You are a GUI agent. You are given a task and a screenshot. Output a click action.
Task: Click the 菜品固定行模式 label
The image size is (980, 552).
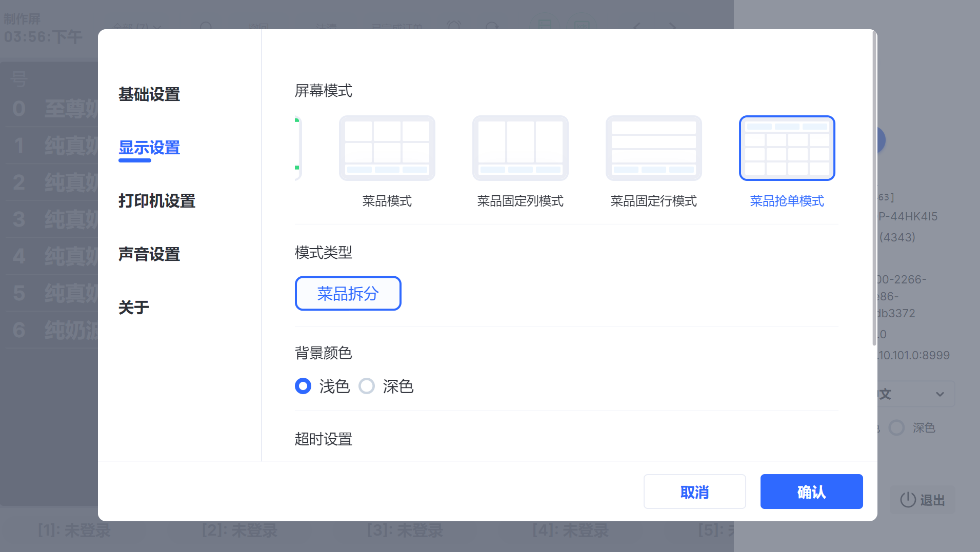pos(654,201)
